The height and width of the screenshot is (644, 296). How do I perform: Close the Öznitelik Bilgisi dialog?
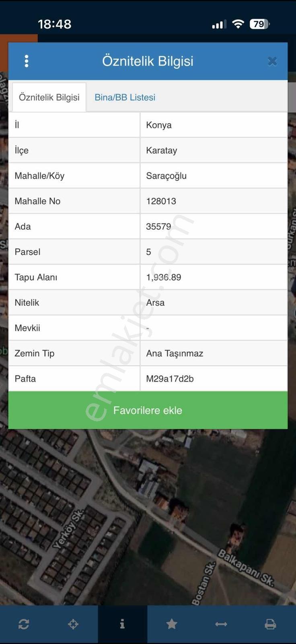(x=272, y=61)
